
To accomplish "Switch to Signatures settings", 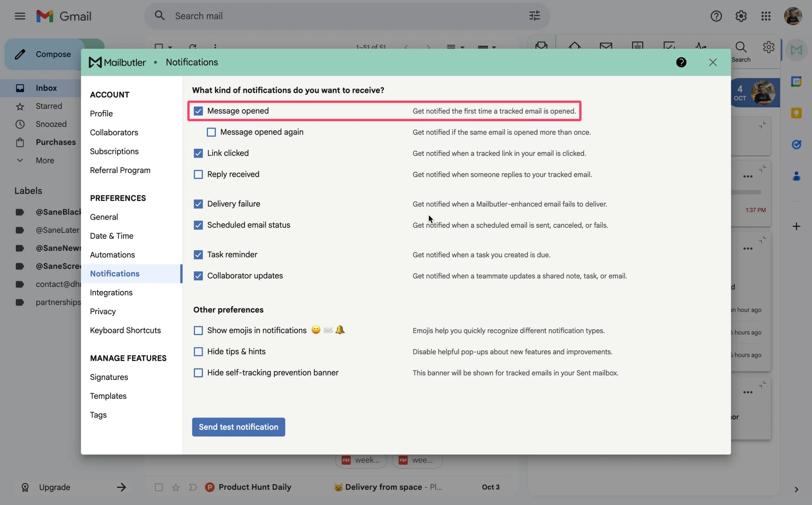I will pos(109,377).
